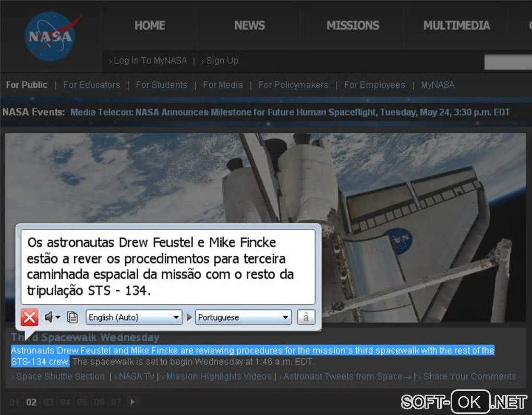Copy translation with the copy icon
This screenshot has width=532, height=415.
72,317
